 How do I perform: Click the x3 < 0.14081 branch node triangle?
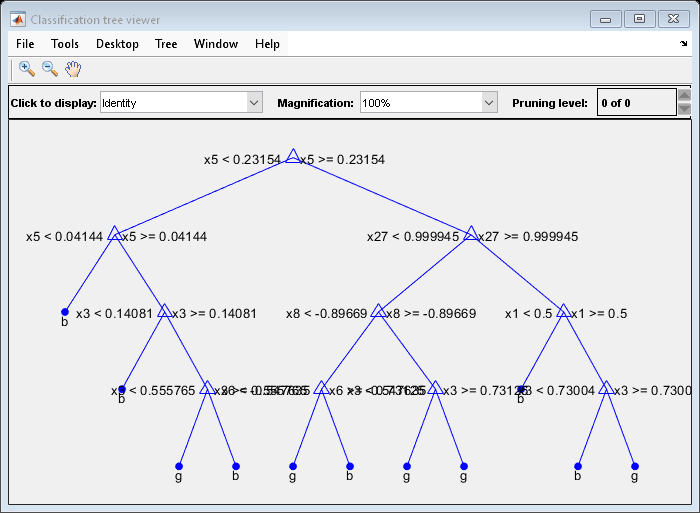pos(164,311)
